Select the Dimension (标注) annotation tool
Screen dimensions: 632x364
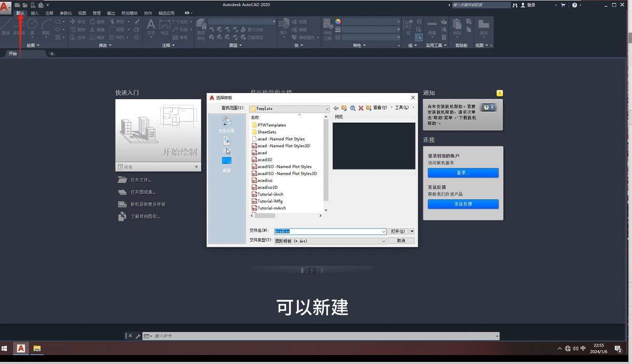click(x=165, y=26)
